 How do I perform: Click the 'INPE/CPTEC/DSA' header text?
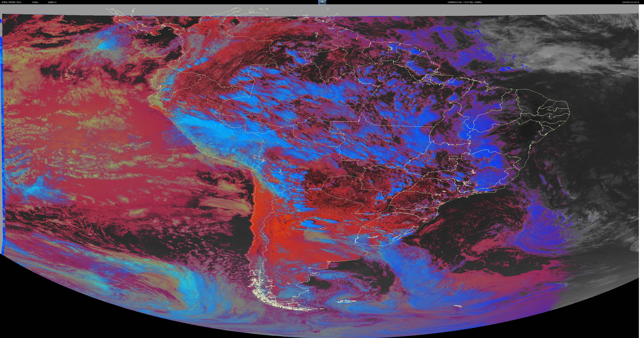click(x=12, y=2)
